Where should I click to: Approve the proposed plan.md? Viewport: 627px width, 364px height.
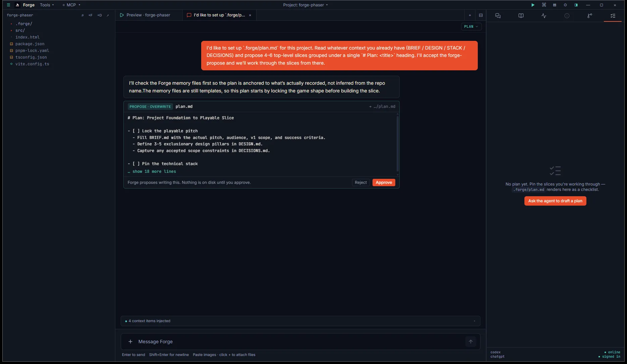click(384, 183)
